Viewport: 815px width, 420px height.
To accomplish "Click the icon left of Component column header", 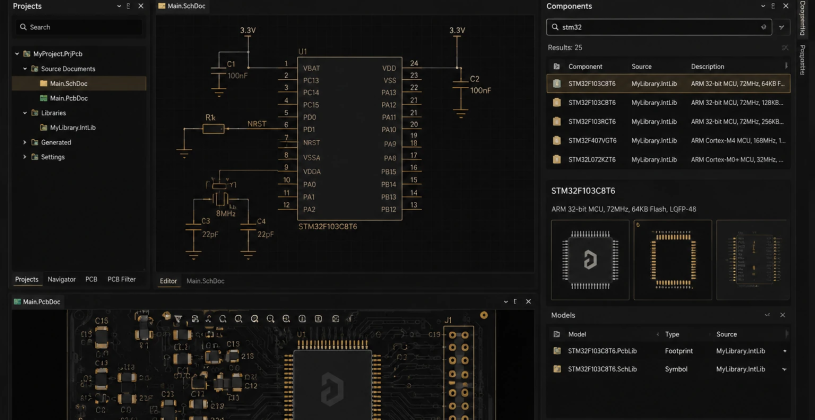I will click(557, 67).
